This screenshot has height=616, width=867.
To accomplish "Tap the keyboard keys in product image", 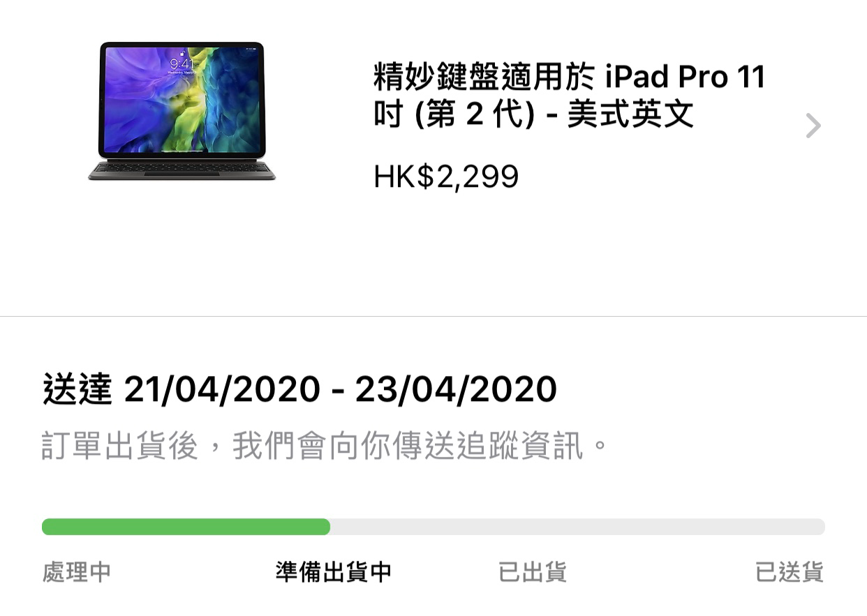I will 182,167.
